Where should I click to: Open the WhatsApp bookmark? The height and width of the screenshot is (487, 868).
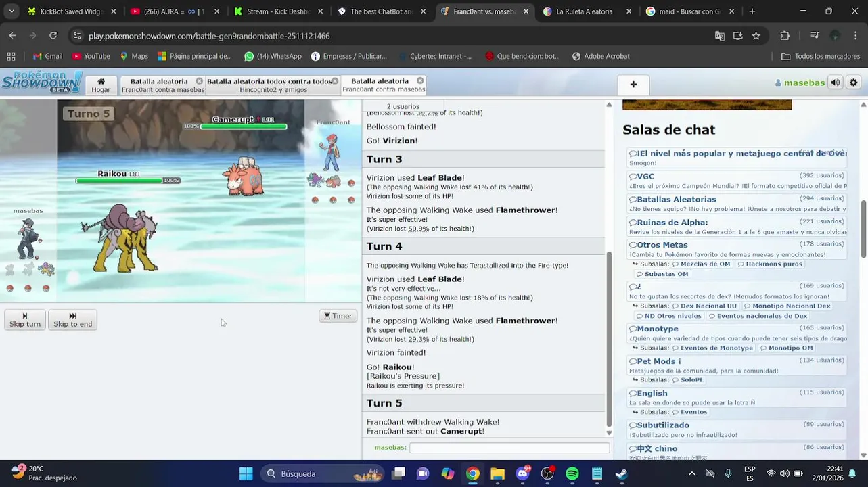pyautogui.click(x=273, y=56)
